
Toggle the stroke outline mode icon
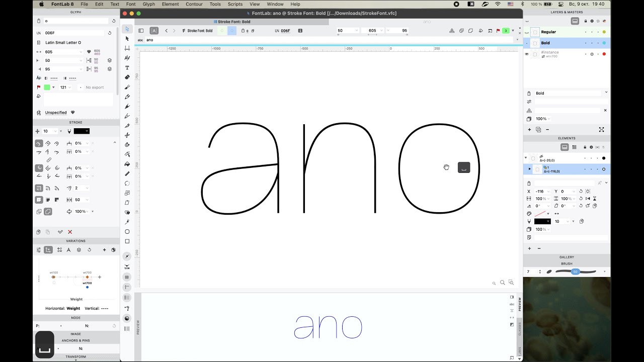[48, 212]
